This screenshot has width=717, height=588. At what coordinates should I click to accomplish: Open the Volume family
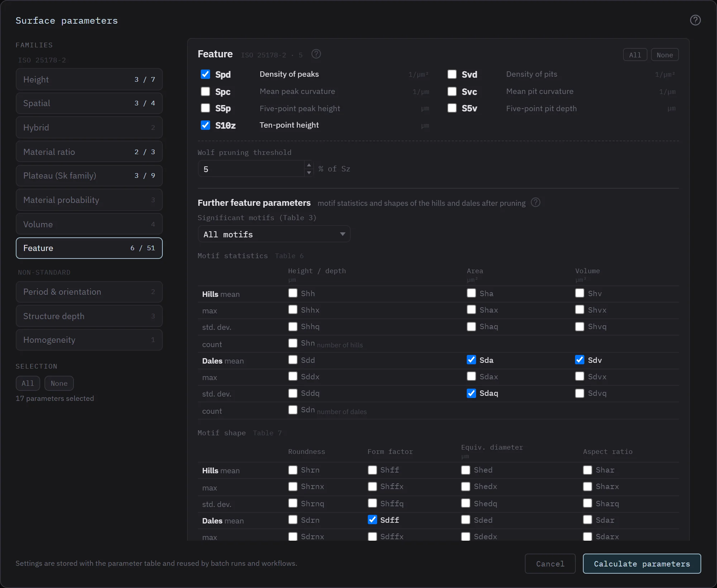[x=89, y=224]
